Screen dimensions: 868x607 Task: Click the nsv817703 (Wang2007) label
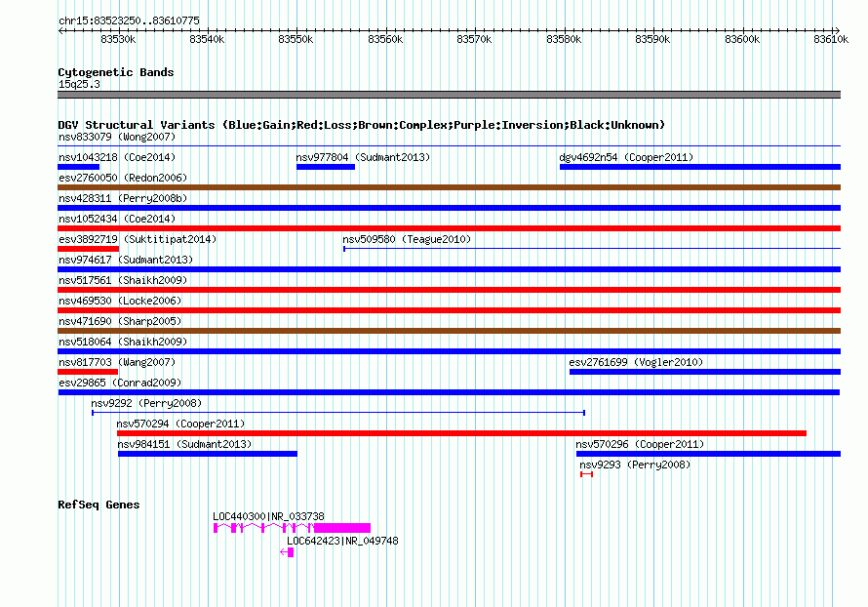117,362
